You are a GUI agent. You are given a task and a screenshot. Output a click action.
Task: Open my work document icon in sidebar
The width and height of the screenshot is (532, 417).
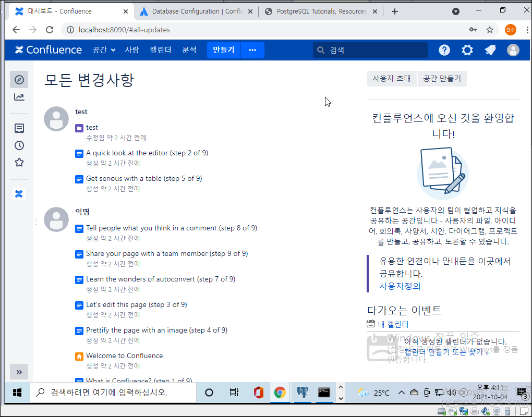pyautogui.click(x=19, y=128)
